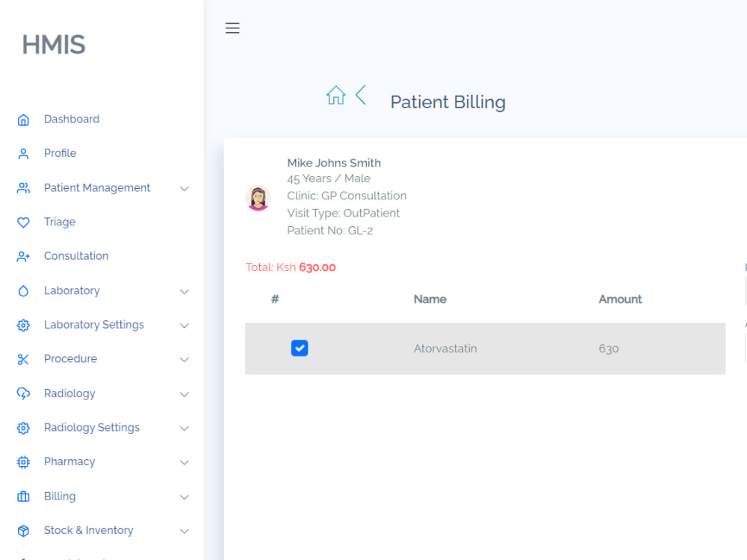This screenshot has height=560, width=747.
Task: Go to home via house icon
Action: click(336, 96)
